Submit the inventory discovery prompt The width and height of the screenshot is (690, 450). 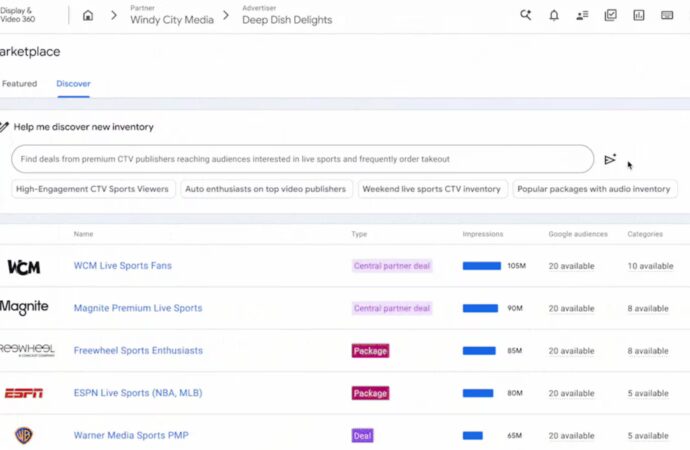(x=610, y=159)
